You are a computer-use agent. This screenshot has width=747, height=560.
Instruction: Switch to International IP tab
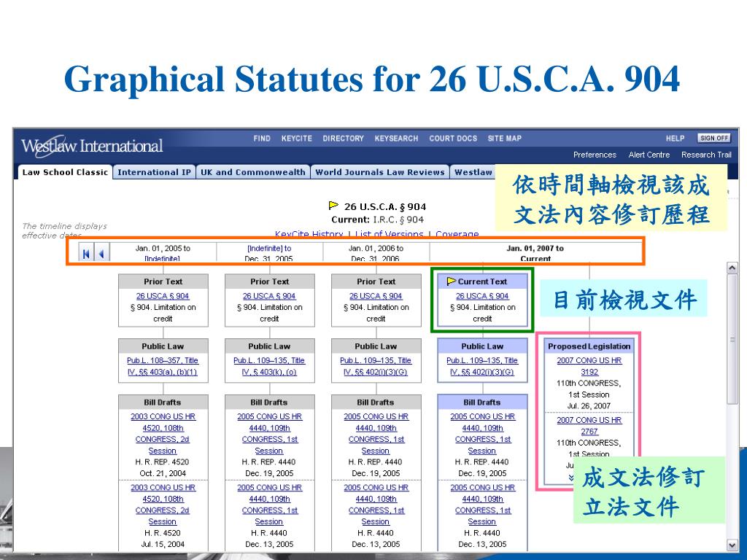(x=154, y=172)
